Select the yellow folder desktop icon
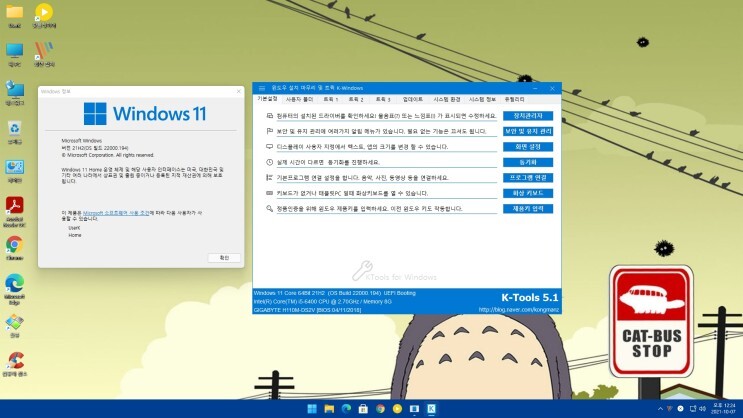Viewport: 743px width, 418px height. [15, 16]
